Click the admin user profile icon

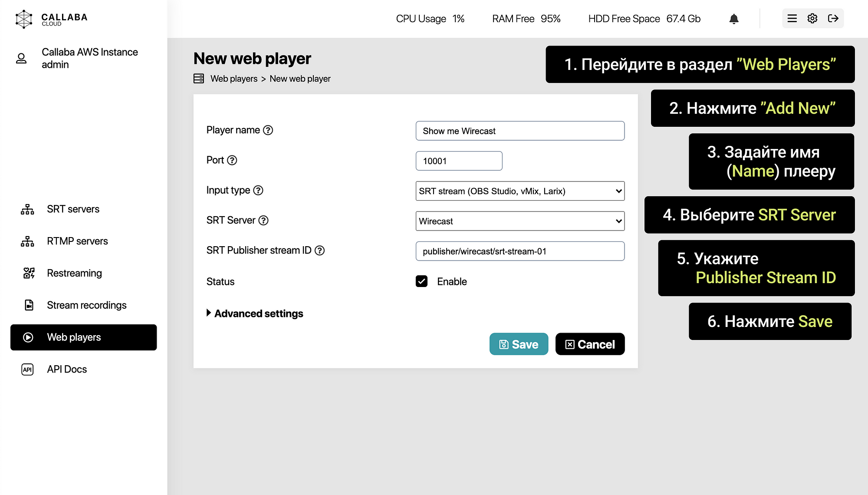pyautogui.click(x=21, y=58)
